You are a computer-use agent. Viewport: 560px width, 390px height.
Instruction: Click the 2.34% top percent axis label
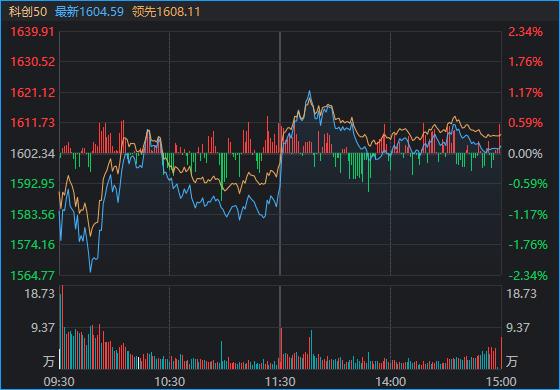(x=525, y=32)
